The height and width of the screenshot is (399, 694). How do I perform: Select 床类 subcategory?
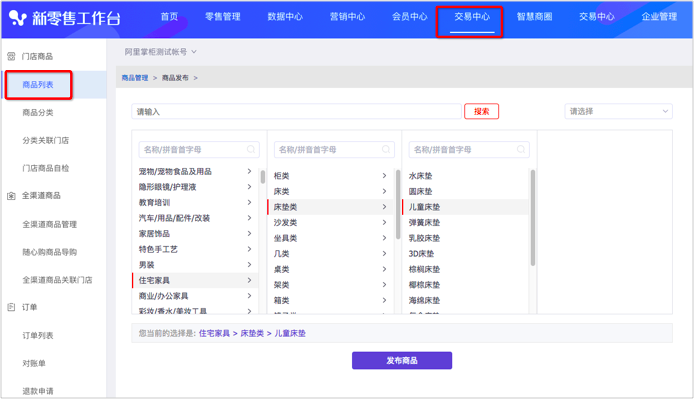pos(281,191)
